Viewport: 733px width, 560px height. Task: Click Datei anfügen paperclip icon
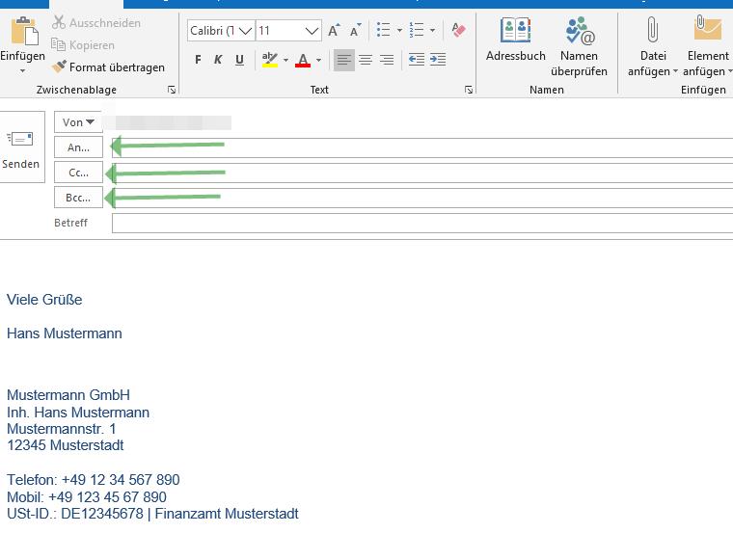click(653, 33)
